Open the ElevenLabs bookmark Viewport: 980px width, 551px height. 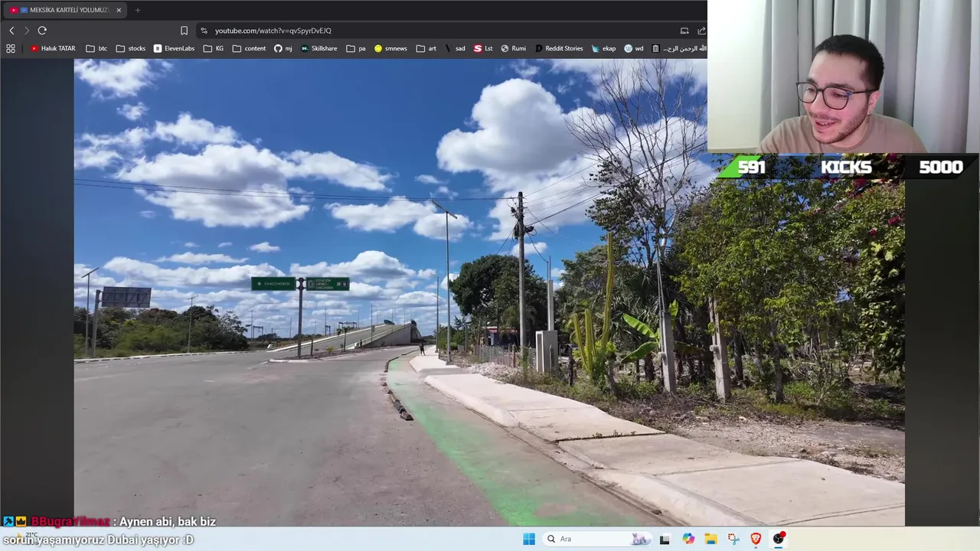pos(174,48)
